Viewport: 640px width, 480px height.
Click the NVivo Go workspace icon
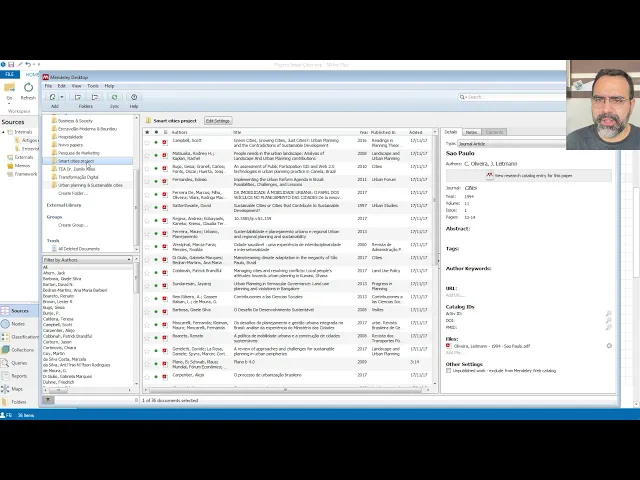(9, 87)
